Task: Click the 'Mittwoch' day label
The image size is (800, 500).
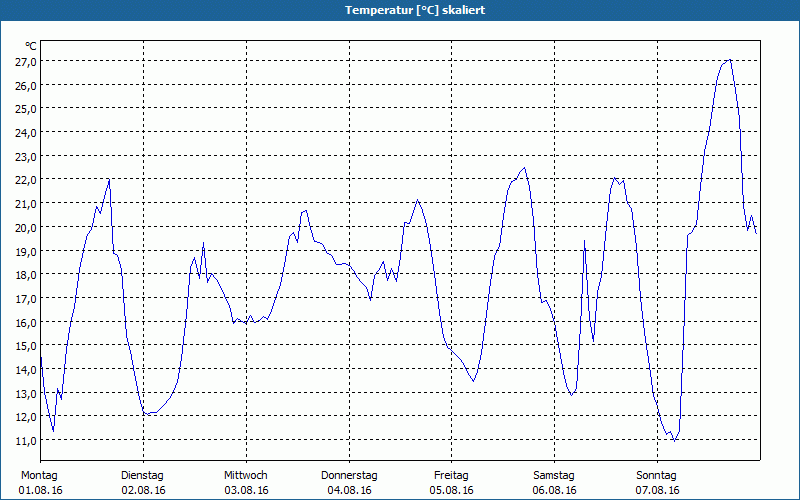Action: (246, 476)
